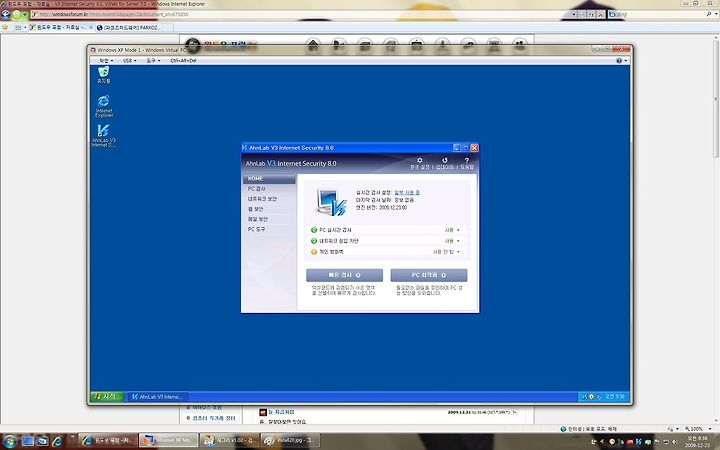720x450 pixels.
Task: Click the IE Favorites star icon
Action: (x=6, y=28)
